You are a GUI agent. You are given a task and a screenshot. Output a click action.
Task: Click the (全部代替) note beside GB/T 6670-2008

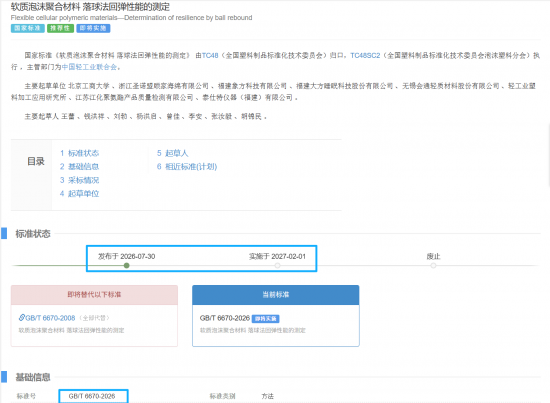[94, 318]
